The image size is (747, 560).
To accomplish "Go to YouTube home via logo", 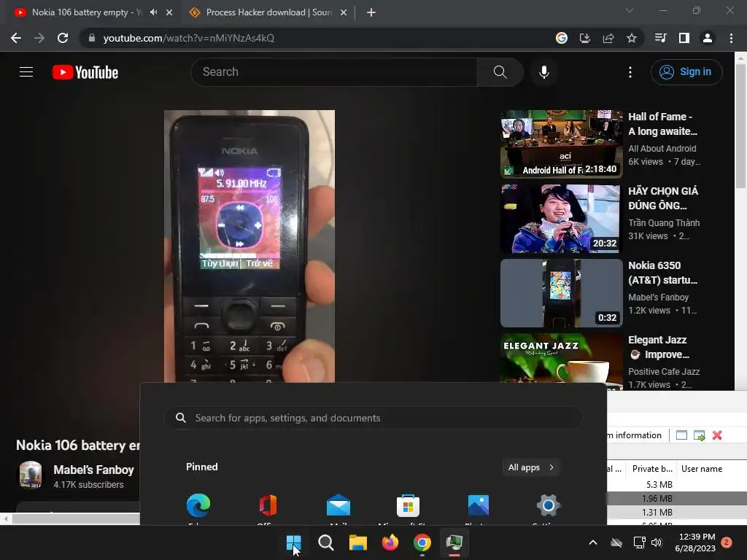I will [85, 72].
